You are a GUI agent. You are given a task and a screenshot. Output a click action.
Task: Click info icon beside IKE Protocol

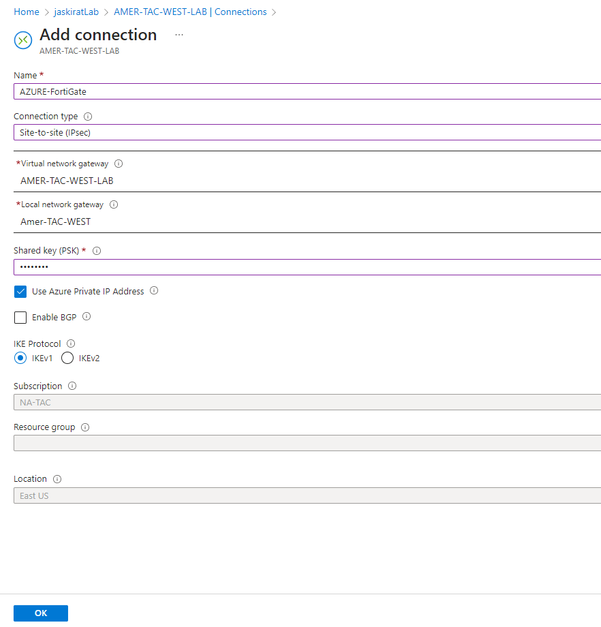(70, 344)
